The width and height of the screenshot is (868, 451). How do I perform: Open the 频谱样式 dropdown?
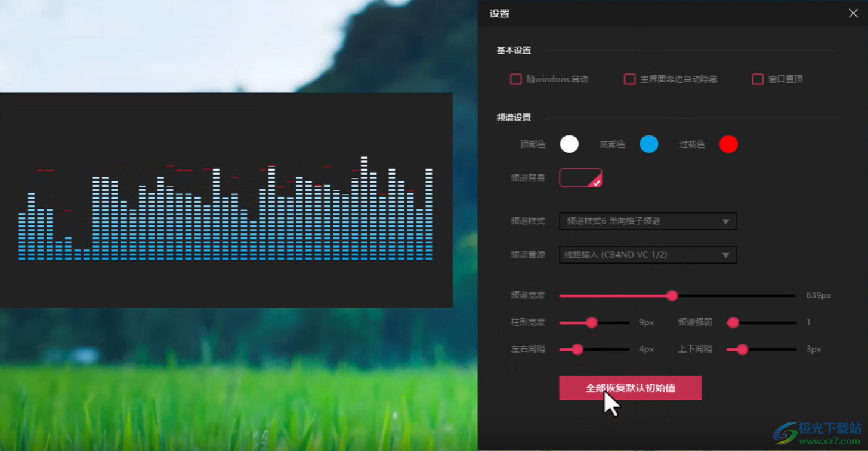[x=647, y=221]
